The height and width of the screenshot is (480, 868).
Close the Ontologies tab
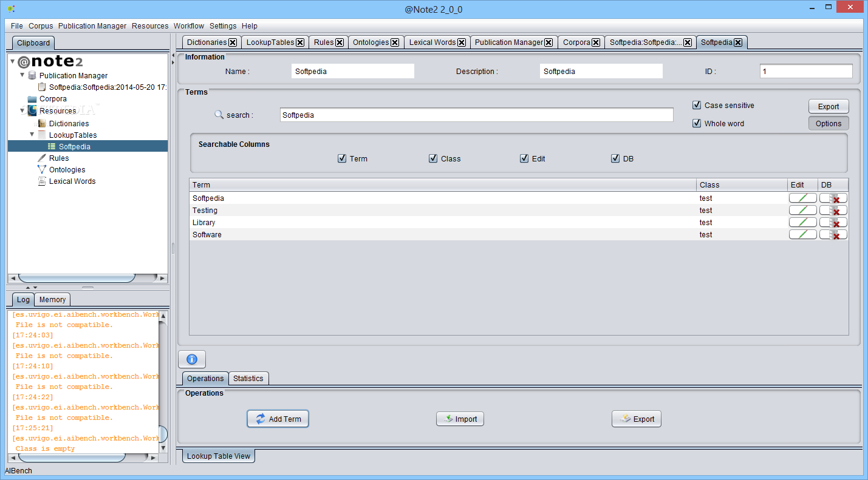pos(395,42)
